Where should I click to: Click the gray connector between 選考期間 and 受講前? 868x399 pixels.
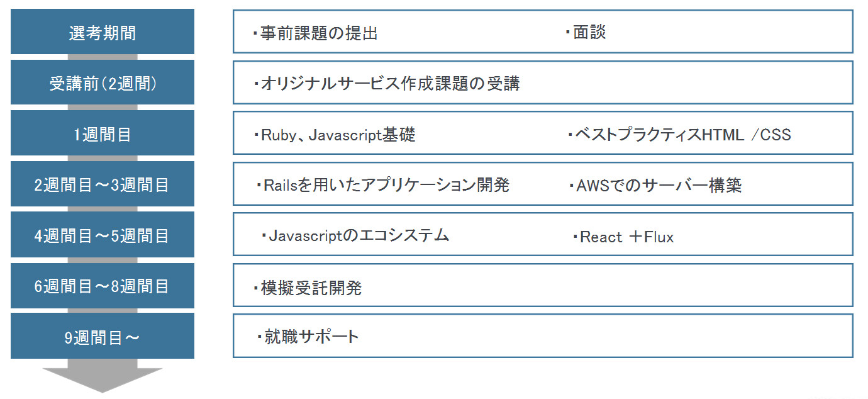click(103, 57)
